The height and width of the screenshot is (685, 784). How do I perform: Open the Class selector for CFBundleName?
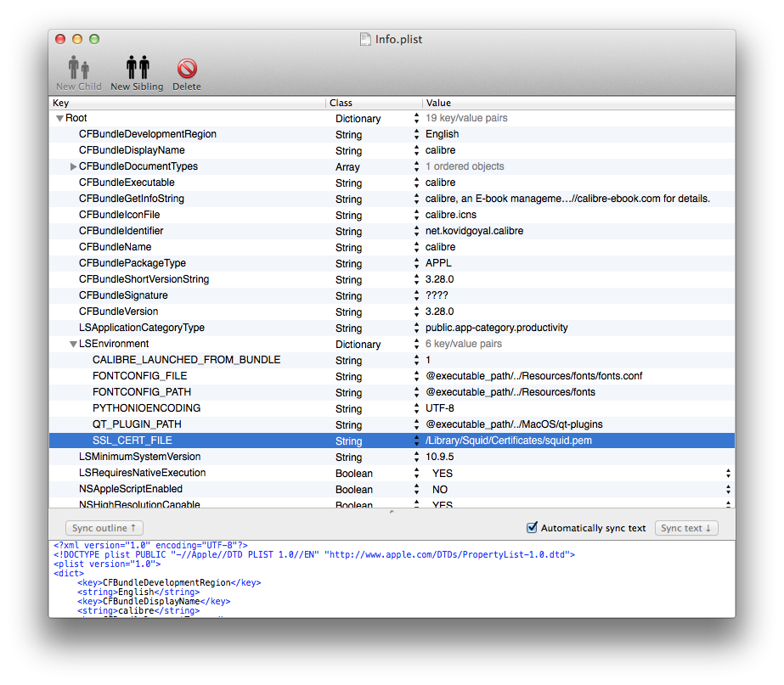(x=415, y=247)
